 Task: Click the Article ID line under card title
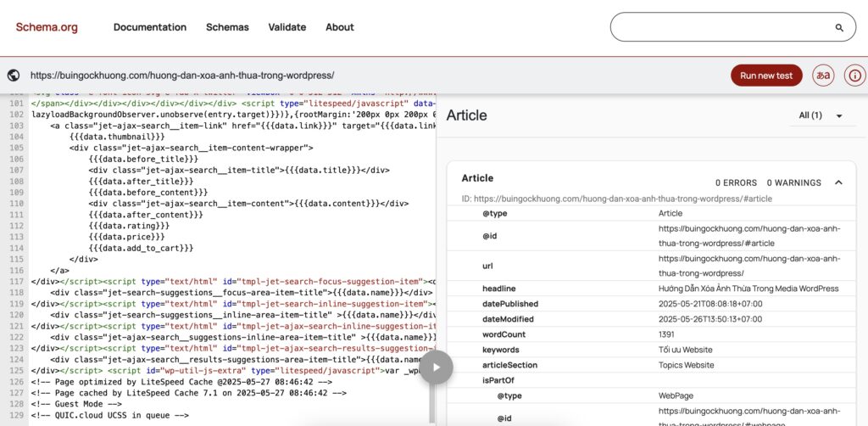[617, 199]
